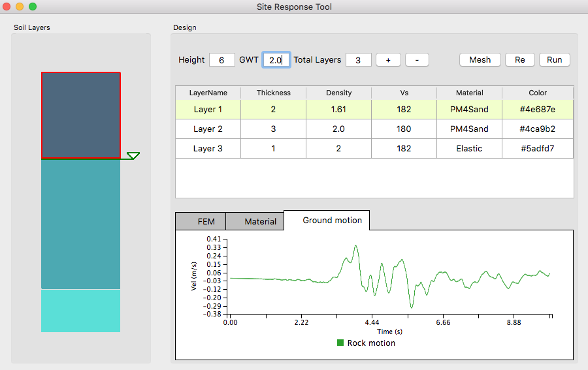The image size is (588, 370).
Task: Click color code #4e687e
Action: pos(538,110)
